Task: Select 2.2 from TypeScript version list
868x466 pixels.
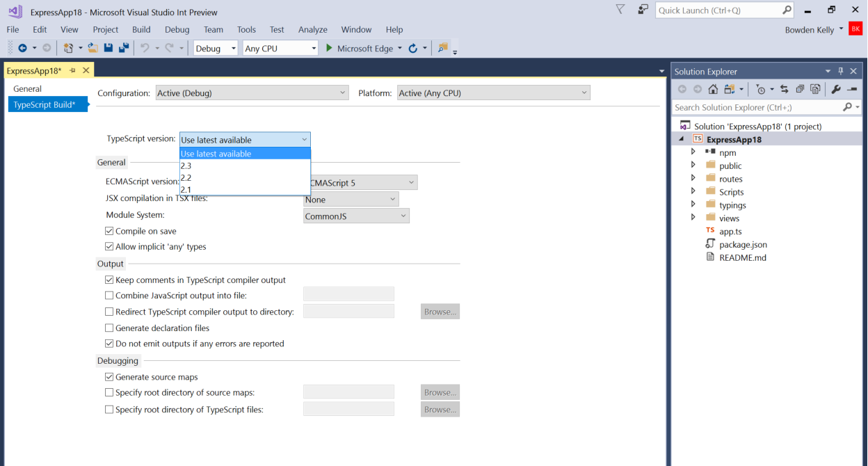Action: (x=245, y=177)
